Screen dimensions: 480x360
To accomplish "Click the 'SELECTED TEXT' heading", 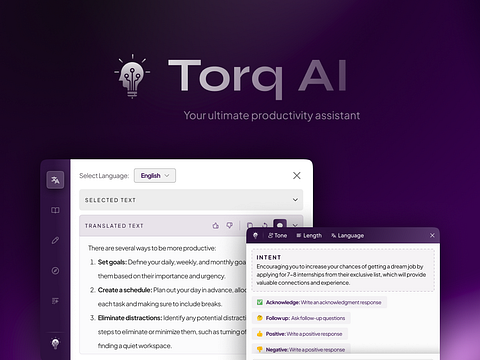I will (x=110, y=200).
